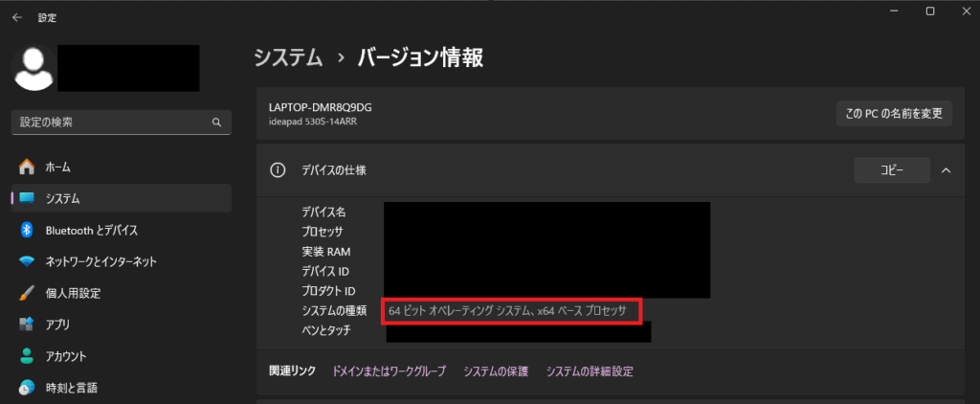980x404 pixels.
Task: Open システムの詳細設定 link
Action: tap(590, 371)
